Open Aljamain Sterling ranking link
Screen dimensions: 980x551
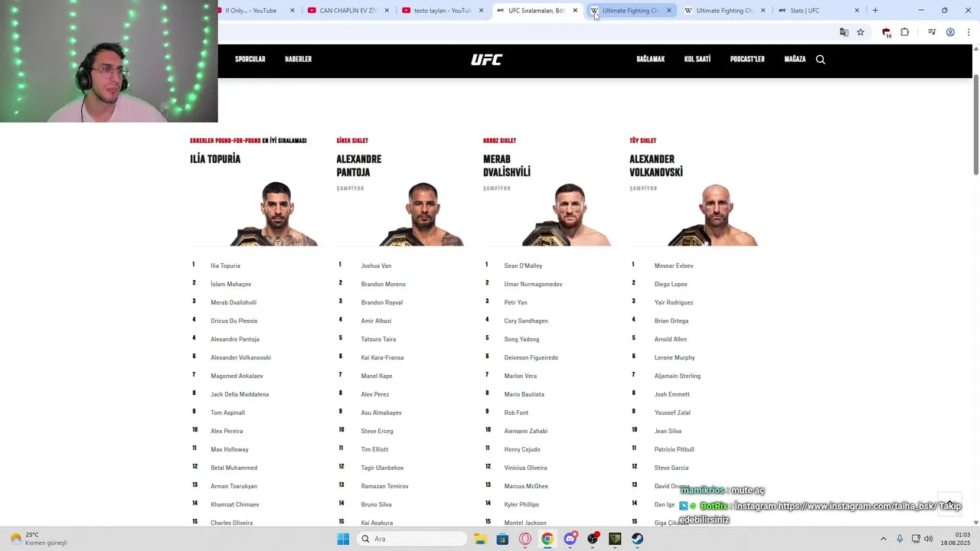[x=678, y=376]
